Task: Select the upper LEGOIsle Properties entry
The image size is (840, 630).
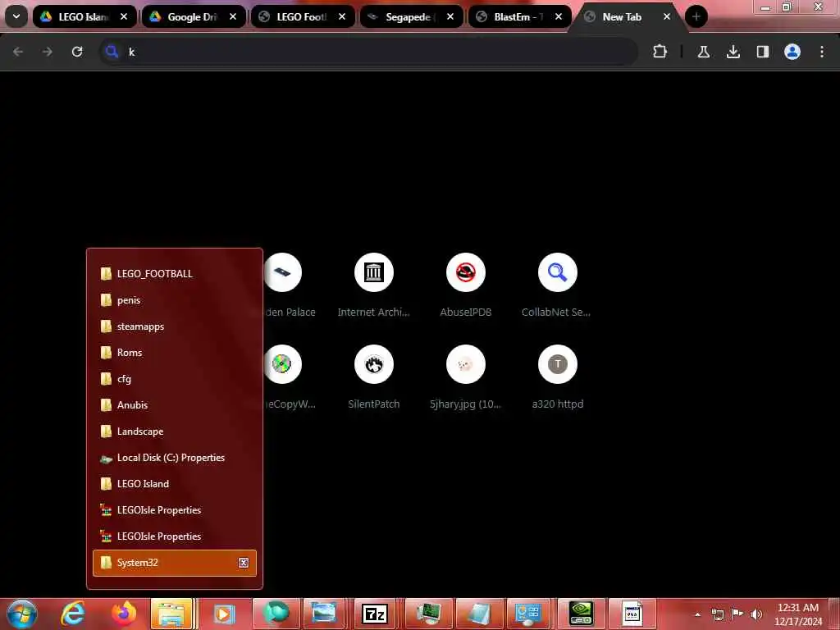Action: [175, 510]
